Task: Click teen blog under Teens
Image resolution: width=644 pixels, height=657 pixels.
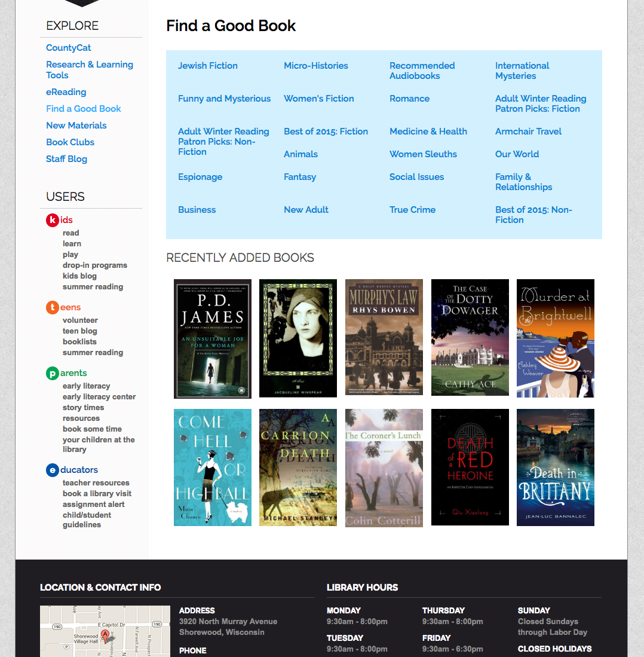Action: (x=80, y=331)
